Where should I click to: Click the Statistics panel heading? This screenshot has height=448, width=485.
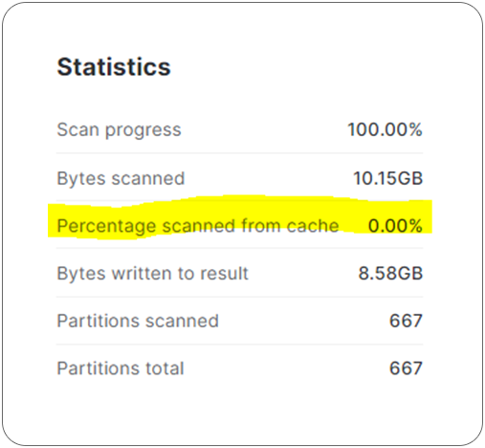114,67
